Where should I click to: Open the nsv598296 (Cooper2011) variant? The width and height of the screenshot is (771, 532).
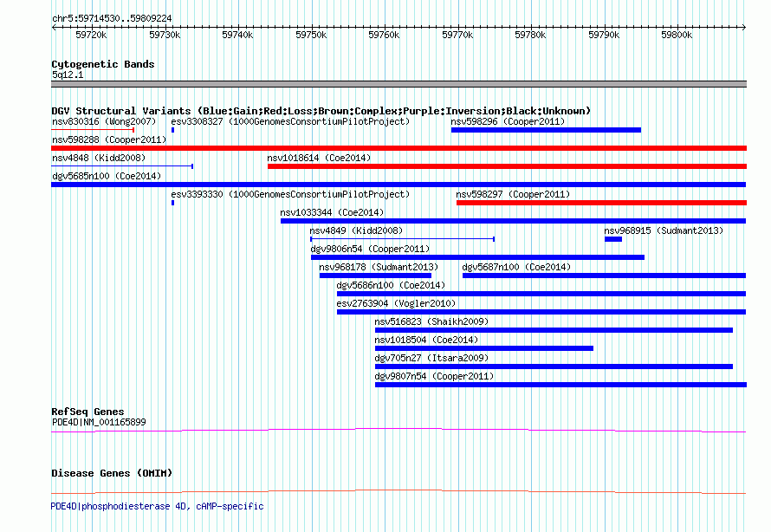click(508, 121)
